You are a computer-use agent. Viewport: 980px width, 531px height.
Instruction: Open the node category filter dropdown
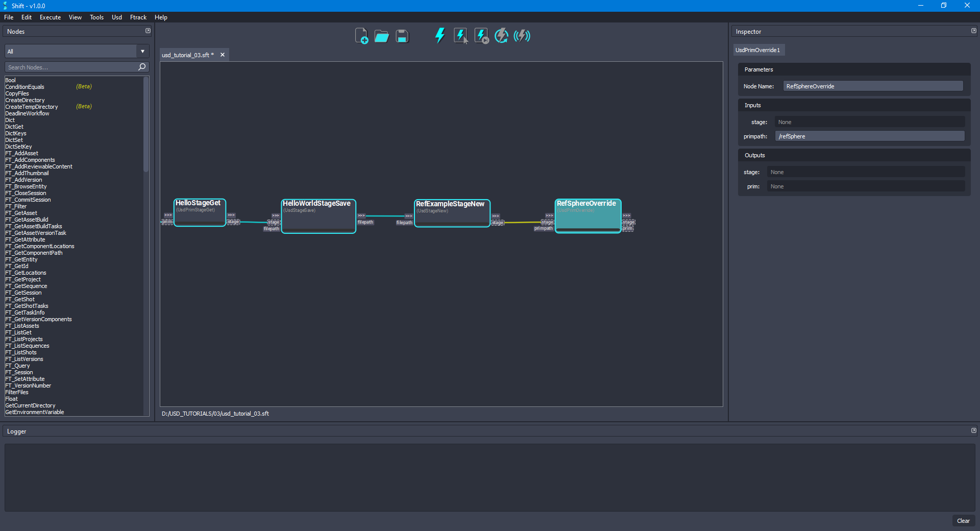click(x=142, y=51)
